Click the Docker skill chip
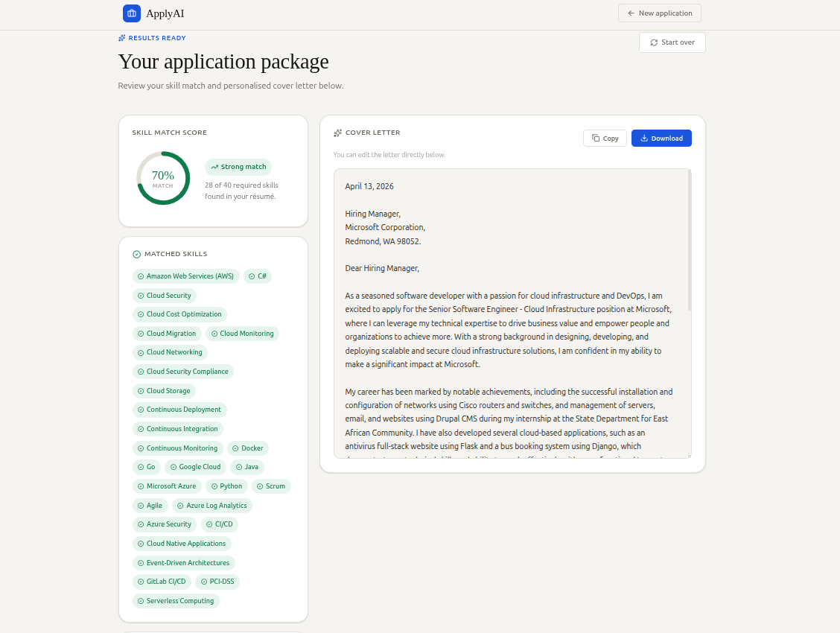This screenshot has height=633, width=840. (x=248, y=448)
